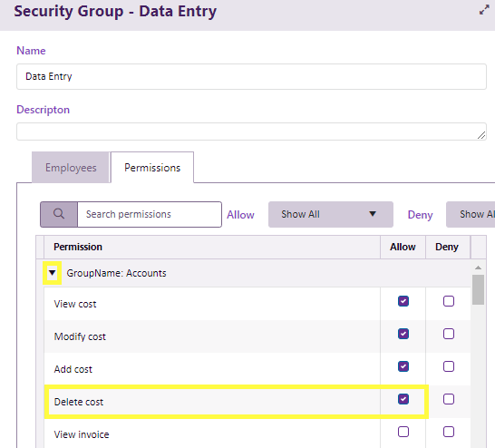Click the permissions list scrollbar thumb

478,290
